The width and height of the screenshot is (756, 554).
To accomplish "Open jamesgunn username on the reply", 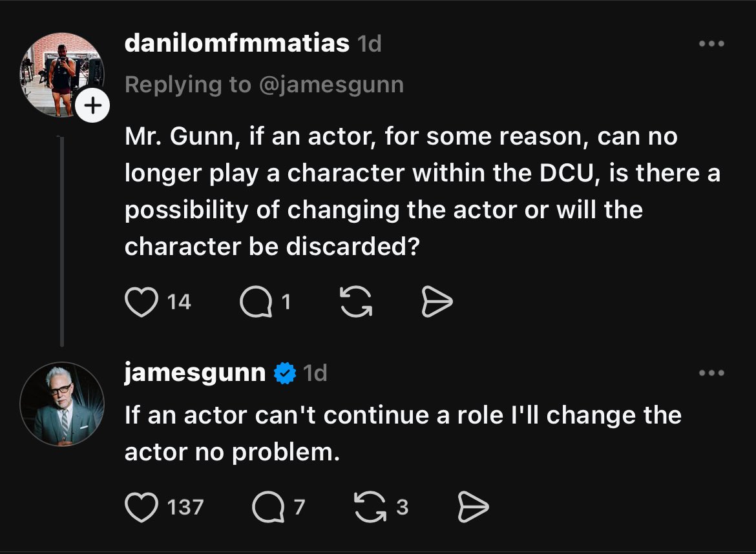I will 194,373.
